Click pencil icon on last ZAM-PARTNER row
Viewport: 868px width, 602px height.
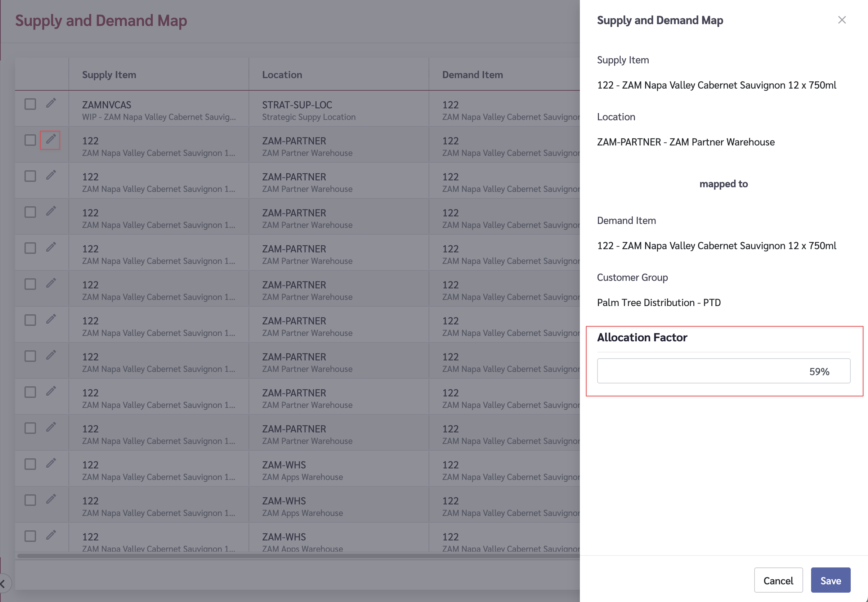click(x=51, y=427)
